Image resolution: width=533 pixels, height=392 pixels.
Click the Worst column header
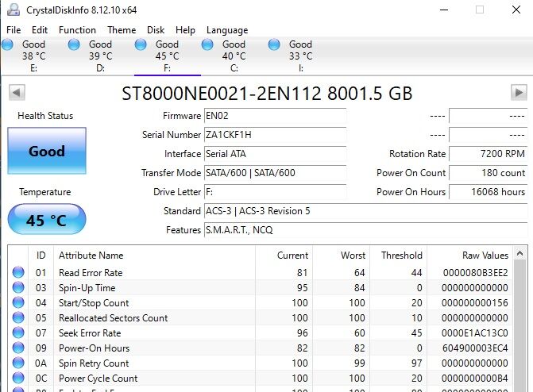[x=342, y=255]
